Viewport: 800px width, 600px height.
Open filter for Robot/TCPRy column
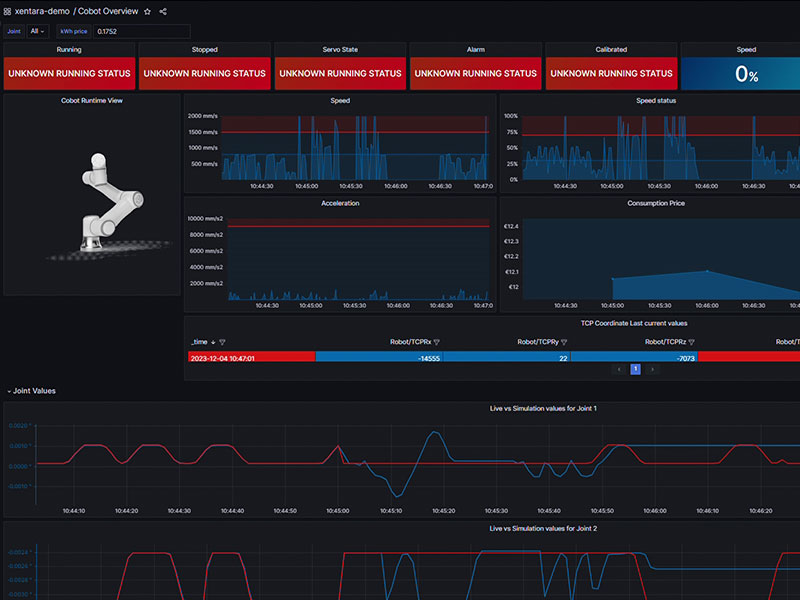click(x=563, y=342)
